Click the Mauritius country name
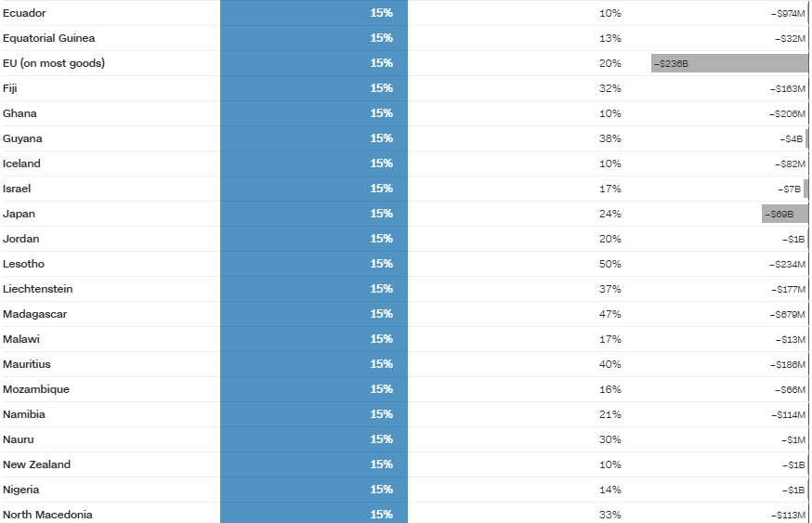 click(27, 364)
